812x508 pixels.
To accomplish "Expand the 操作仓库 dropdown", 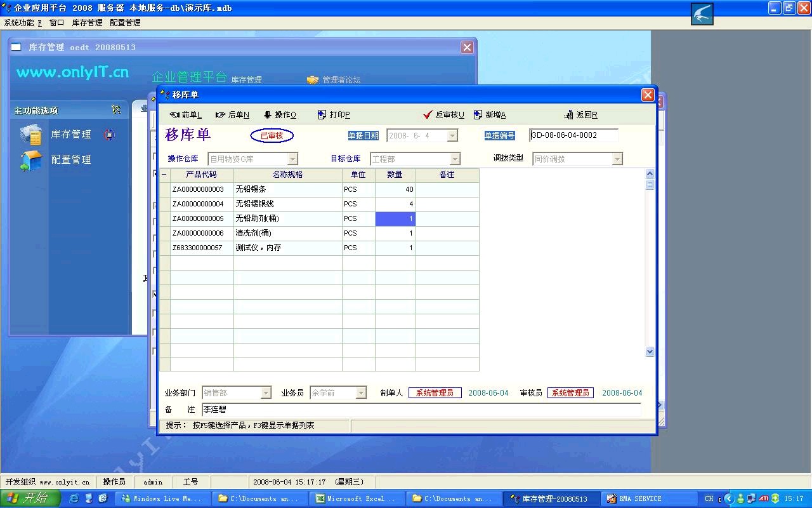I will [292, 159].
